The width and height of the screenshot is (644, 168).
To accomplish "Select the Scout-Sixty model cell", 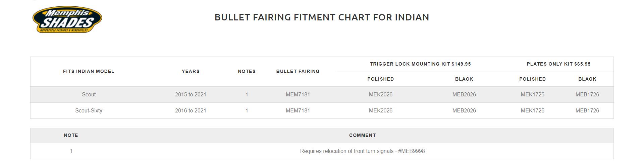I will [89, 110].
